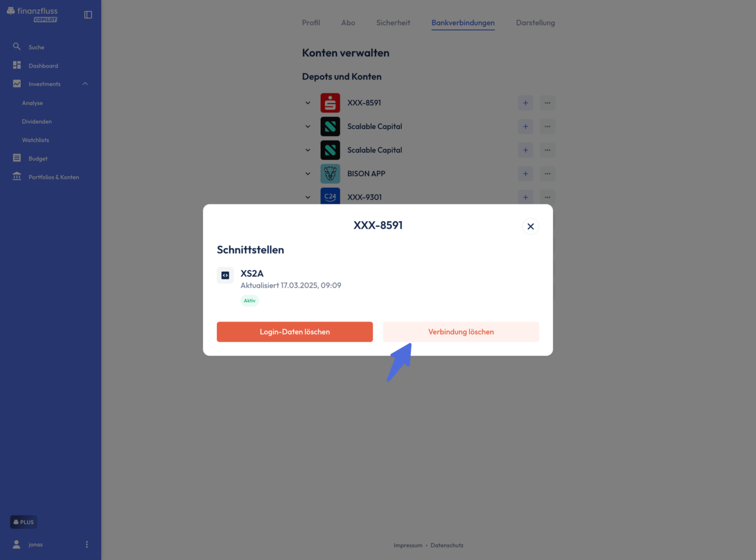Screen dimensions: 756x560
Task: Click the XS2A interface icon
Action: (225, 275)
